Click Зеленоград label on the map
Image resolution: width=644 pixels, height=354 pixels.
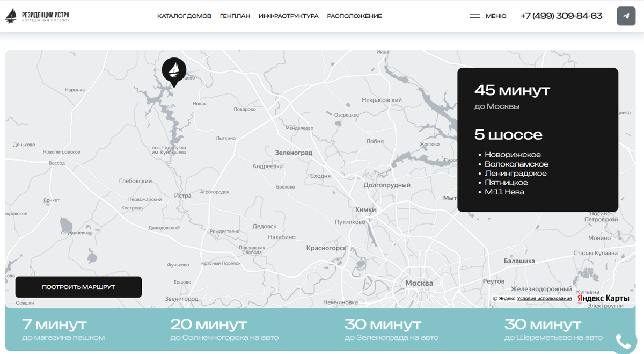294,153
